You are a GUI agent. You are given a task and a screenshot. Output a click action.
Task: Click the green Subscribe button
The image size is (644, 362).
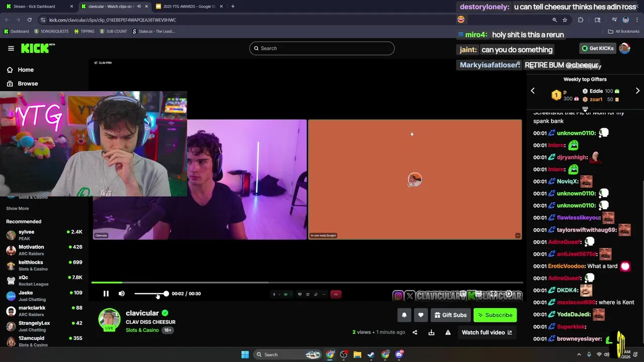point(495,315)
